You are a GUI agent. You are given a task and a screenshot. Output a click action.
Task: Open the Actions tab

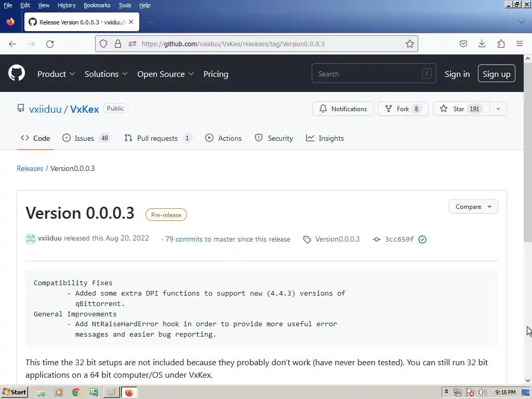223,138
